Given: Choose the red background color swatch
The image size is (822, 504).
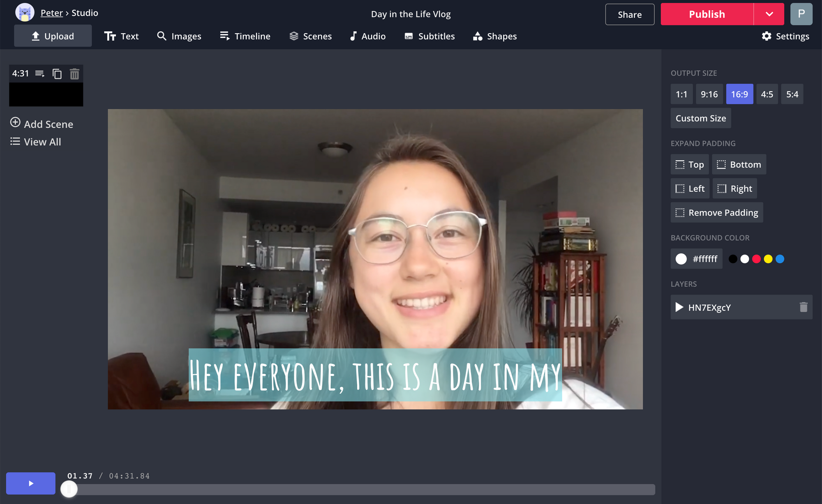Looking at the screenshot, I should coord(756,259).
